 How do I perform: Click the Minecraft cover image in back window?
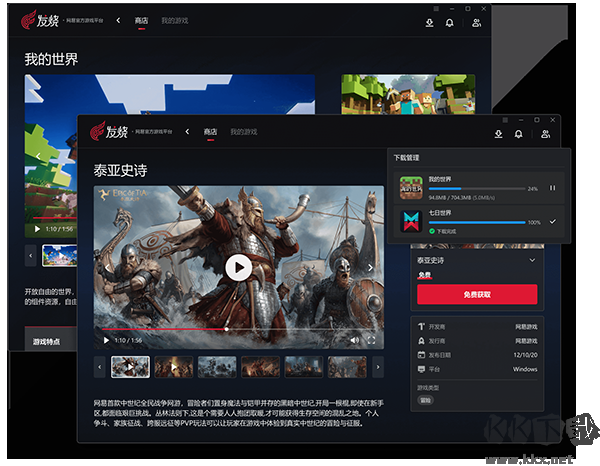(x=408, y=94)
